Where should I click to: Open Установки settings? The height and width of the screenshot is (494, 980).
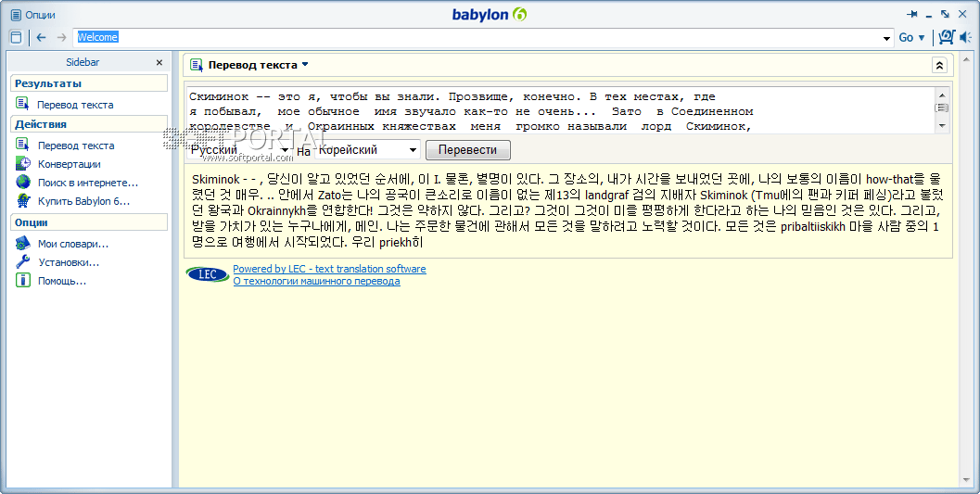pyautogui.click(x=69, y=262)
